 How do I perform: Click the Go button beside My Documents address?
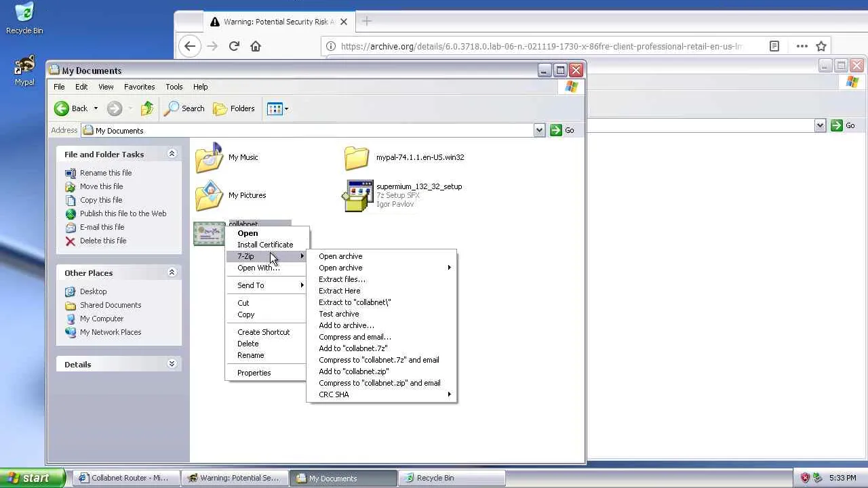pos(562,130)
